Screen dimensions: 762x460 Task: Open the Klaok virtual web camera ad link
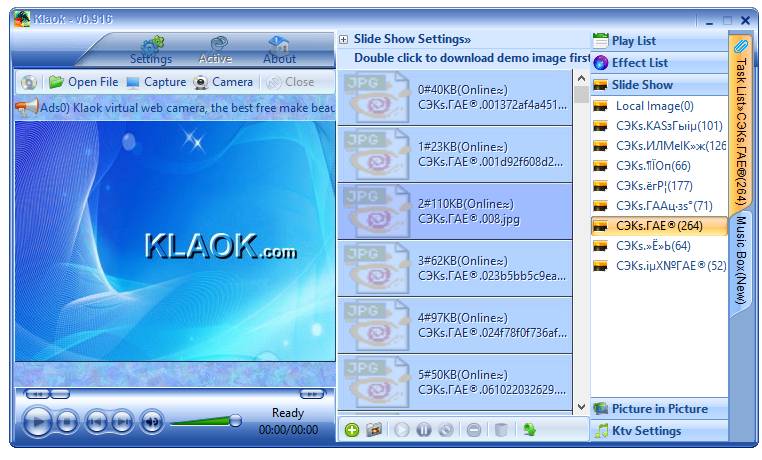click(x=187, y=108)
